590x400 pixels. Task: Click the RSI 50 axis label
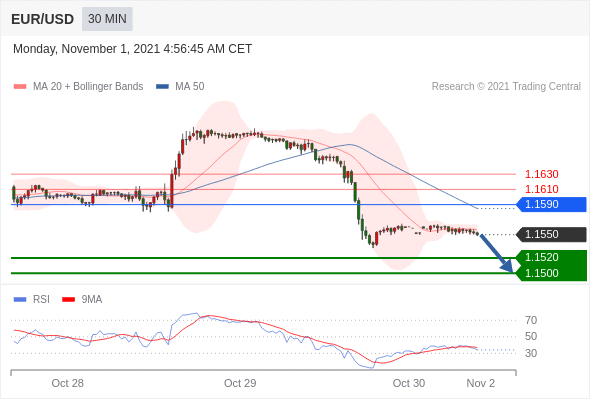[x=531, y=336]
